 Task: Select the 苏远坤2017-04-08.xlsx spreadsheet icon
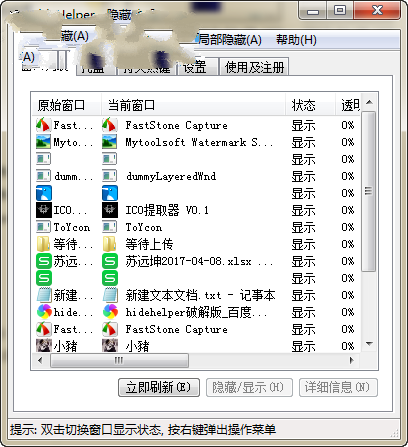pyautogui.click(x=110, y=261)
